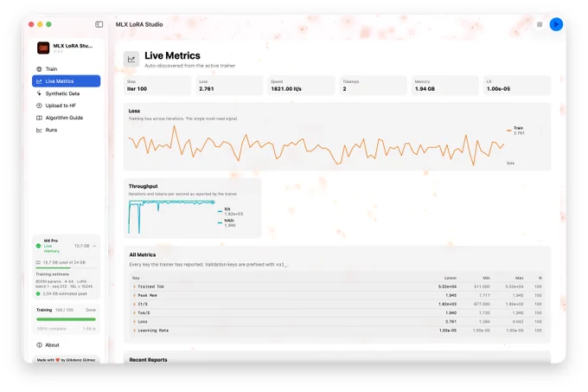Click the memory chip icon by 13.7 GB used
The width and height of the screenshot is (588, 392).
(x=38, y=262)
